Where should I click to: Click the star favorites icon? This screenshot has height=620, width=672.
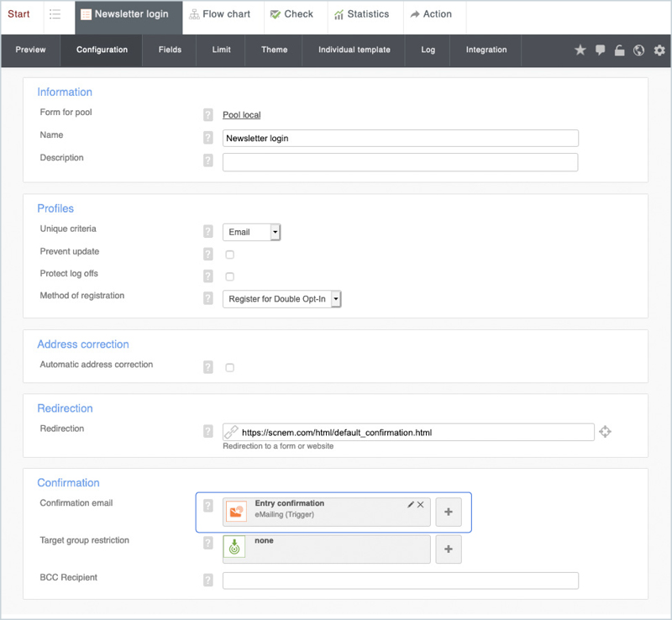(580, 50)
